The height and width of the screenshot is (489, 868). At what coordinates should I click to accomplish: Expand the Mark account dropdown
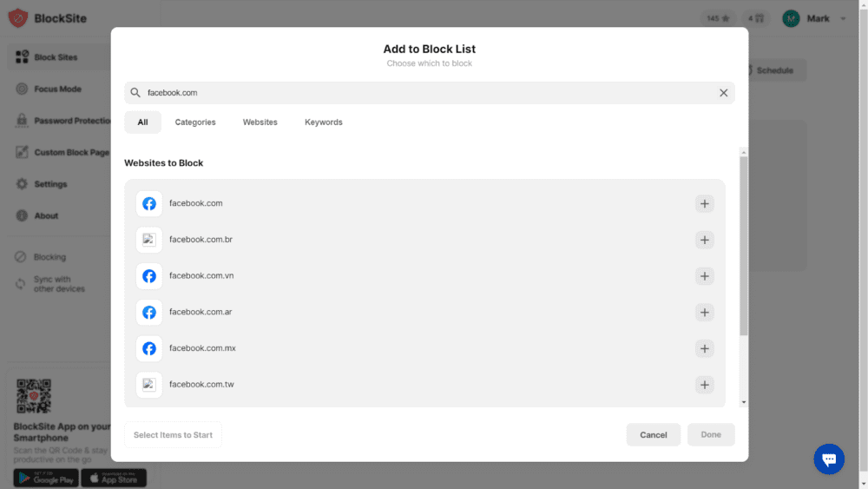point(842,19)
